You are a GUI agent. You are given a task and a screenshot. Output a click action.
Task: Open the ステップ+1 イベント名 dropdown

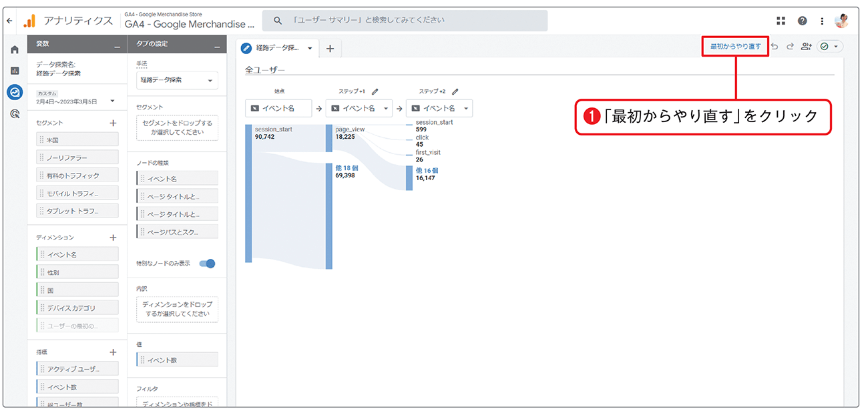point(359,108)
